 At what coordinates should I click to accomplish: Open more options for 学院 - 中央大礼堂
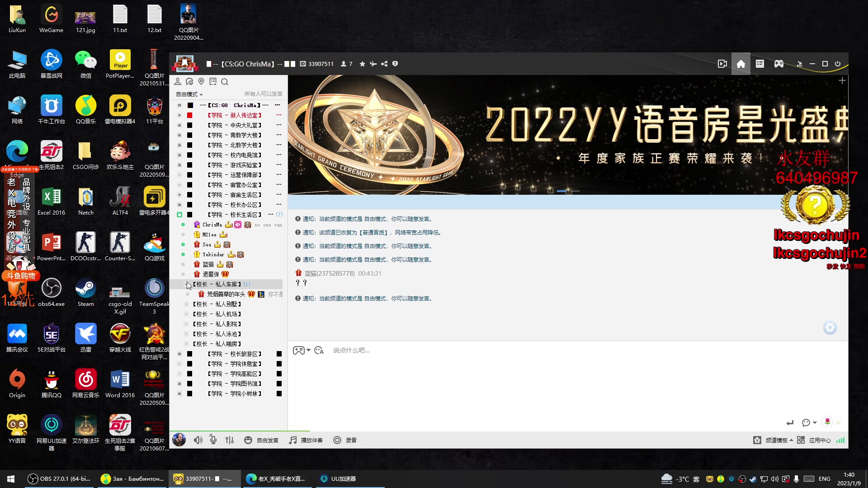click(x=279, y=125)
